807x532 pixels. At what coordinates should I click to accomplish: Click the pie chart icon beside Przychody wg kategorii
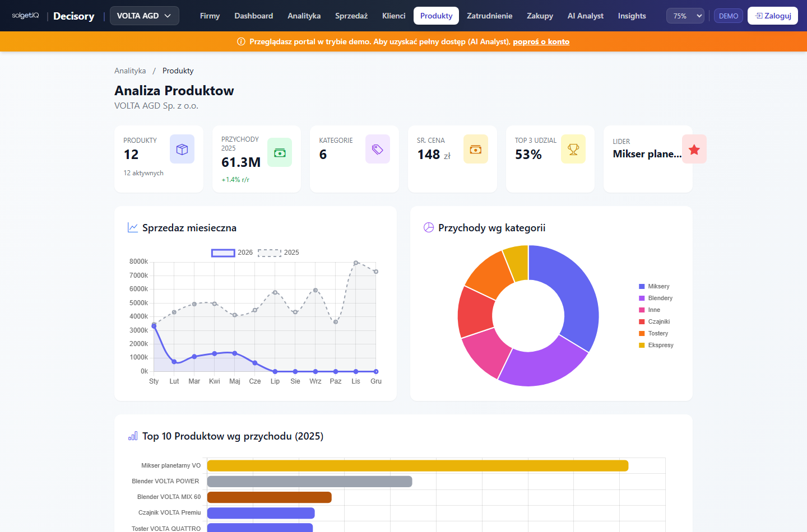tap(429, 227)
